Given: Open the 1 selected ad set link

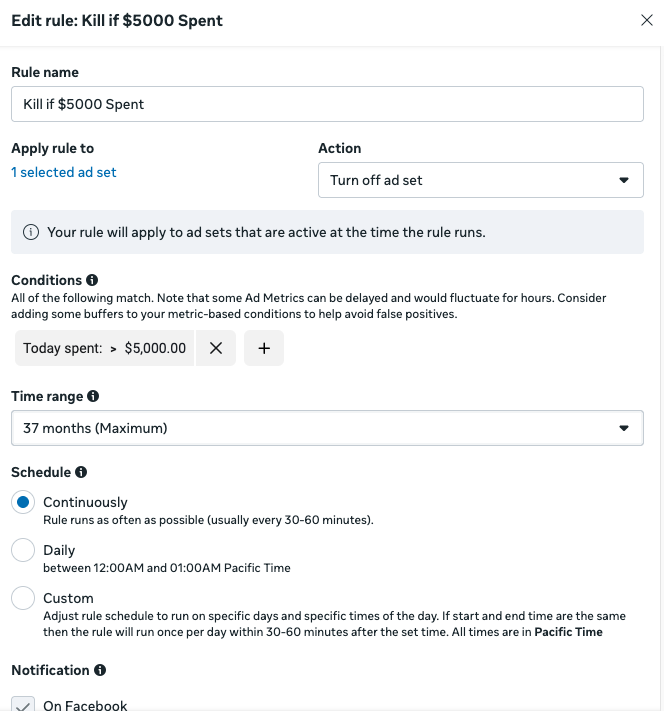Looking at the screenshot, I should [64, 172].
